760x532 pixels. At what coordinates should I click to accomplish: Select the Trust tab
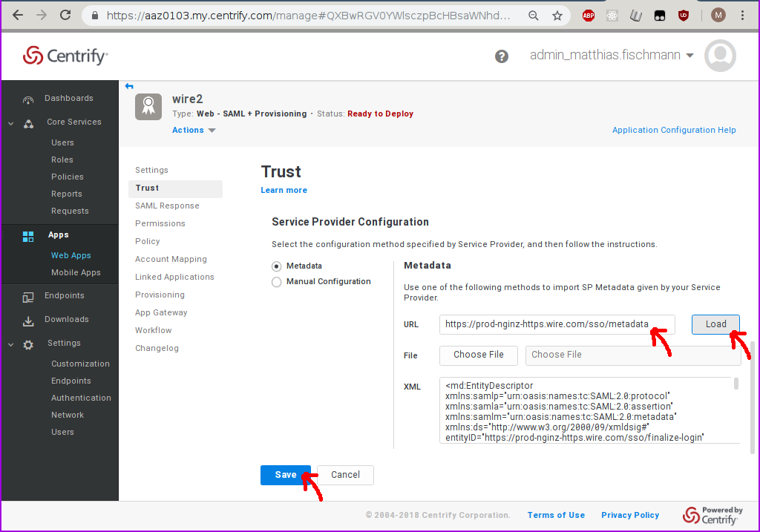click(175, 188)
